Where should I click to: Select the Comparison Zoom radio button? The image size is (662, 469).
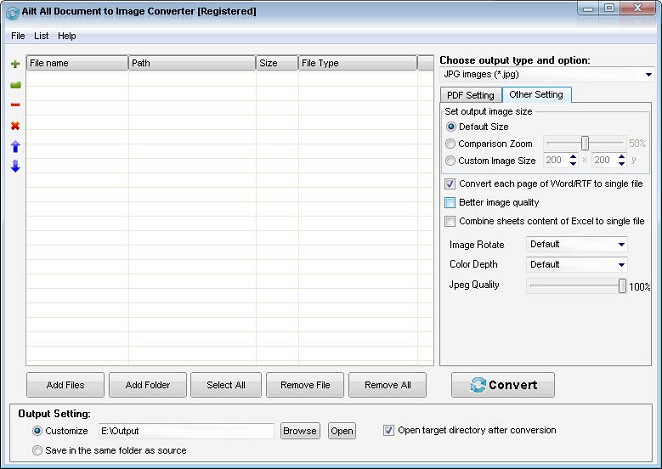pyautogui.click(x=451, y=144)
